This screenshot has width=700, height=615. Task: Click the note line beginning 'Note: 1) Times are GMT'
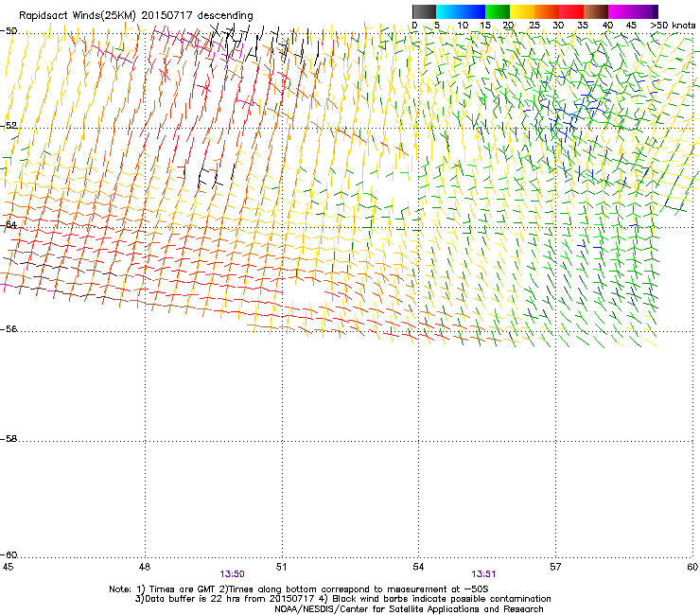coord(299,589)
